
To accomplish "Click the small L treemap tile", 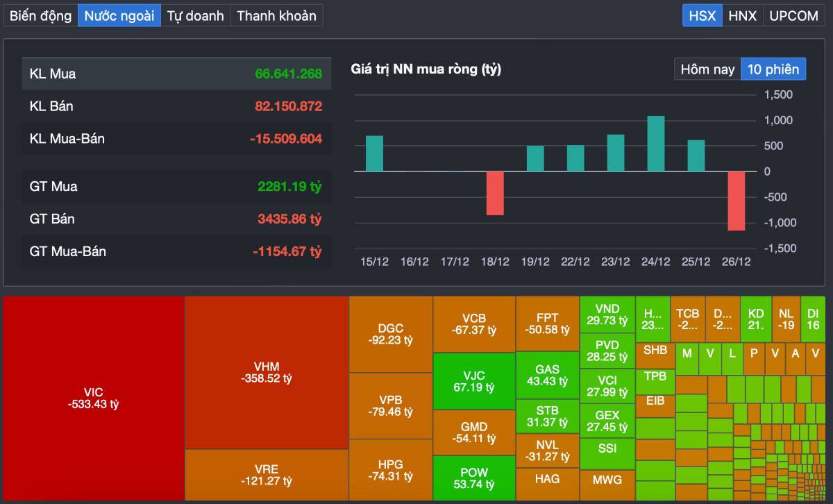I will click(732, 358).
